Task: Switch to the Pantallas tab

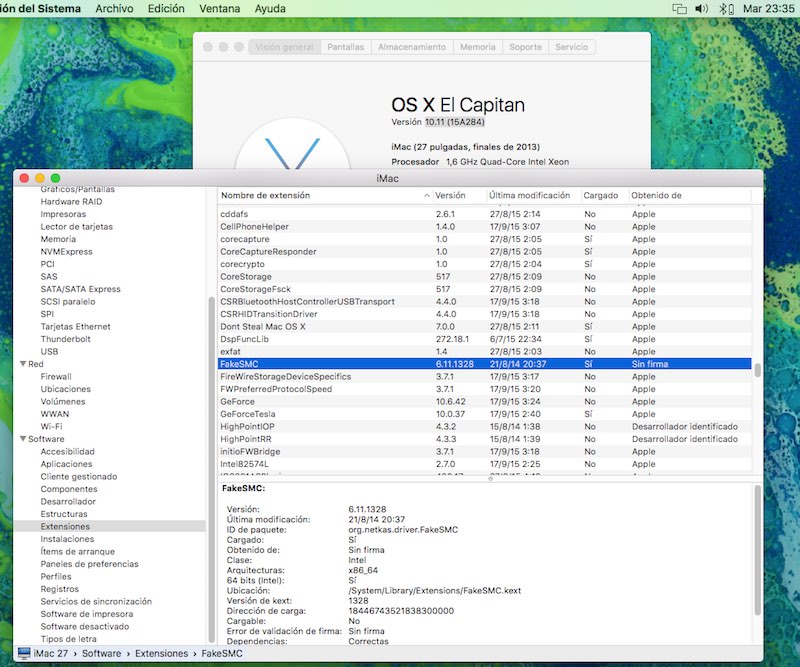Action: coord(345,47)
